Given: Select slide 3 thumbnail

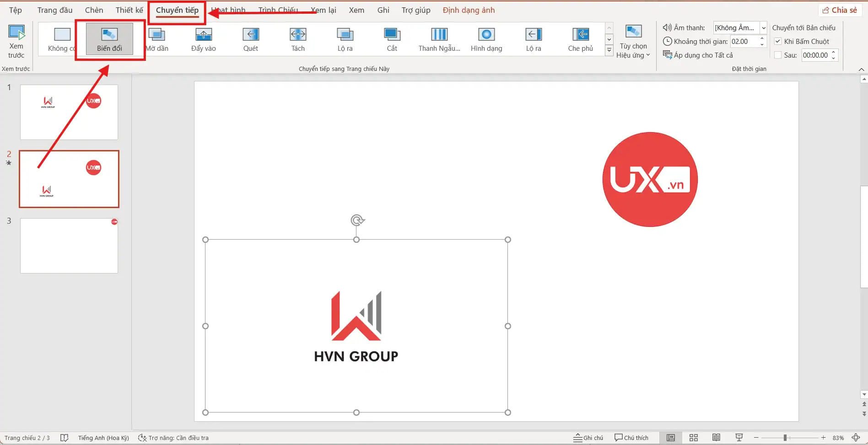Looking at the screenshot, I should pyautogui.click(x=69, y=246).
